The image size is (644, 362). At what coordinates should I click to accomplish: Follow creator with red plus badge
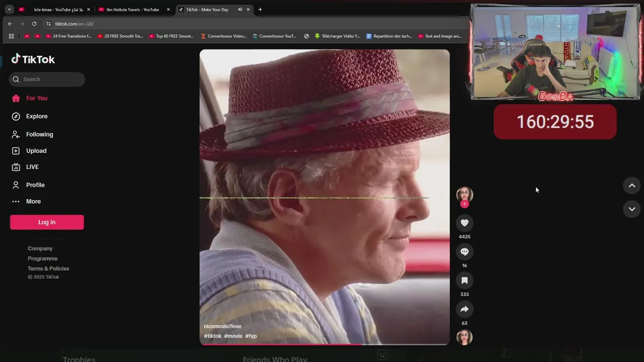[464, 204]
